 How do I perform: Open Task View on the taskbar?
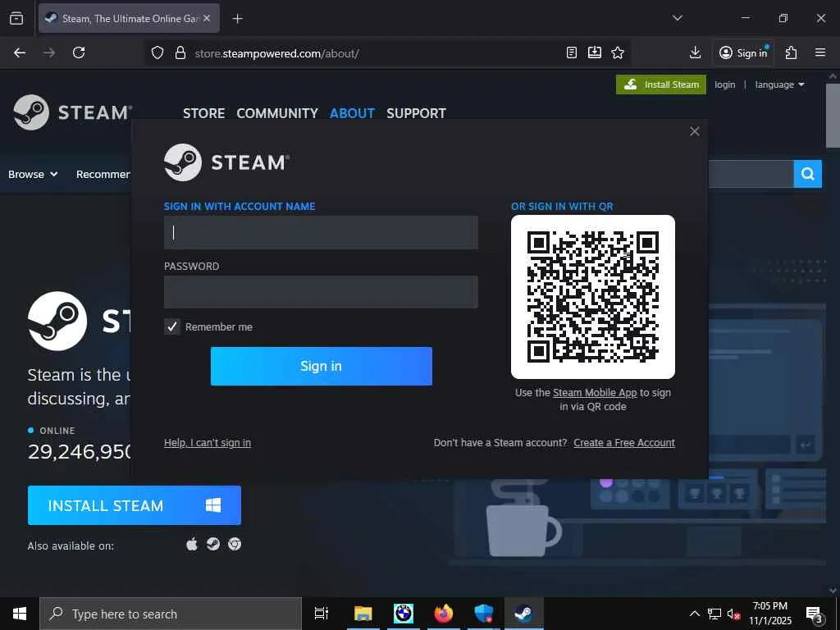322,614
